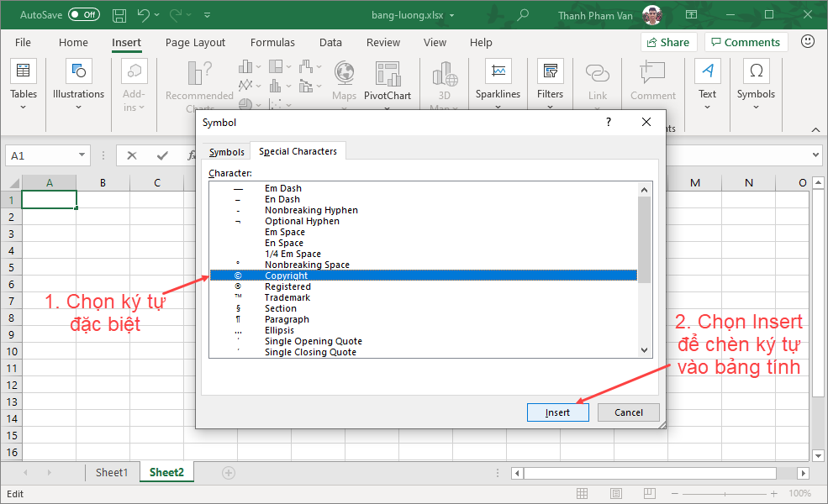Expand the formula bar chevron
The width and height of the screenshot is (828, 504).
pyautogui.click(x=816, y=155)
